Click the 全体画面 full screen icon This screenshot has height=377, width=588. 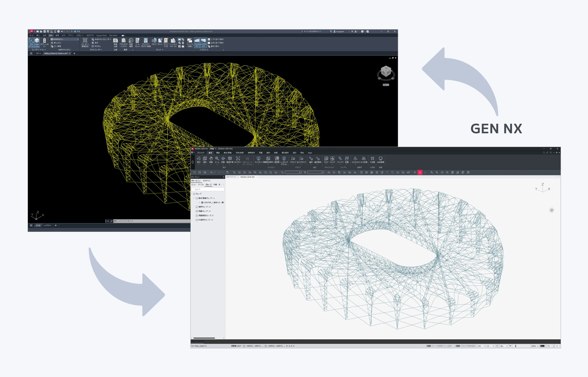(x=381, y=160)
